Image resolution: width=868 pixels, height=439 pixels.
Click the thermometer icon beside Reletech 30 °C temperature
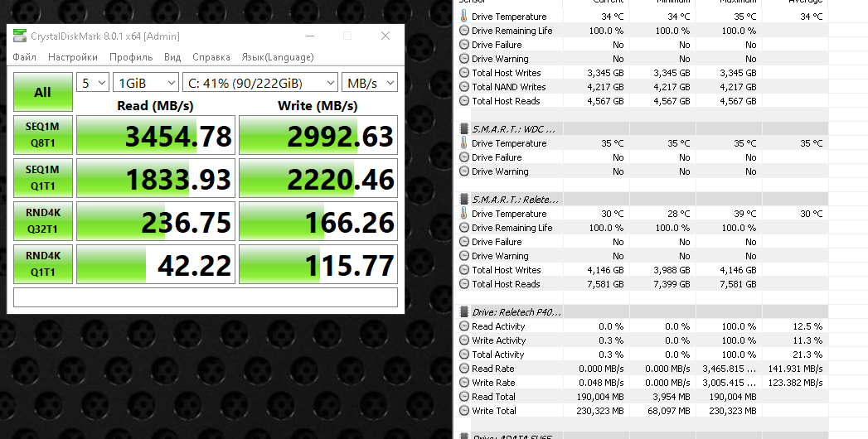tap(464, 214)
